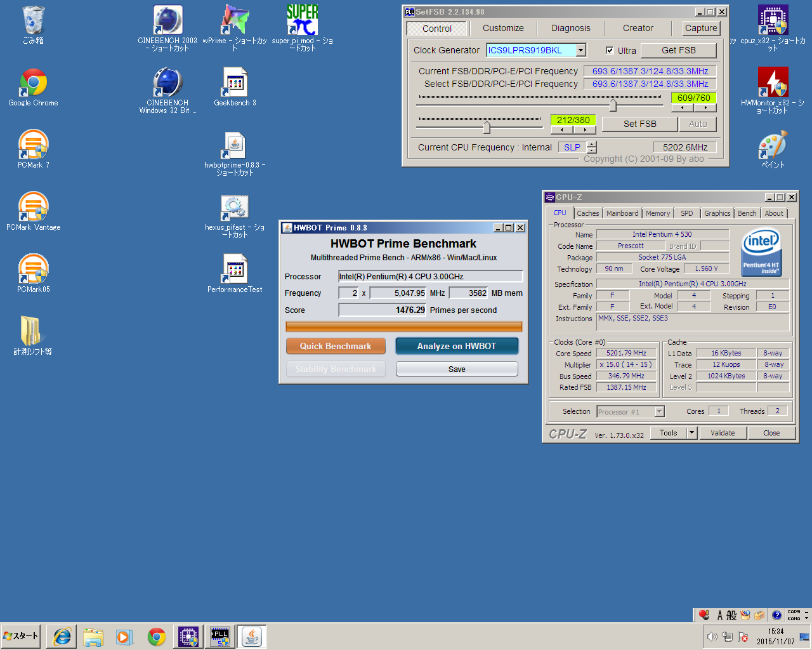Select the super_pi_mod shortcut icon
812x650 pixels.
pyautogui.click(x=302, y=29)
